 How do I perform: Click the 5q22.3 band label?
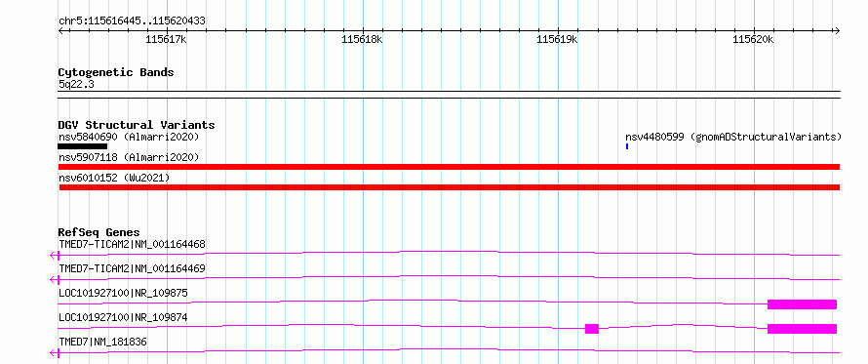coord(76,84)
